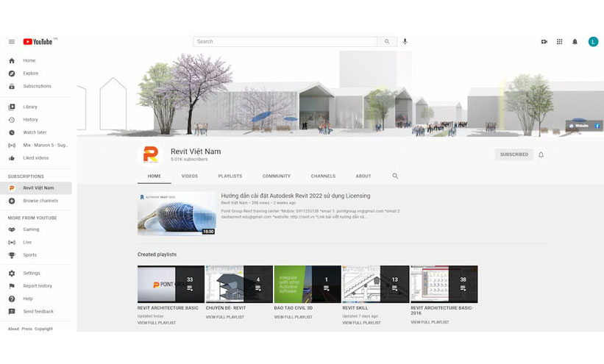Start voice search with microphone icon
Image resolution: width=604 pixels, height=364 pixels.
coord(405,42)
